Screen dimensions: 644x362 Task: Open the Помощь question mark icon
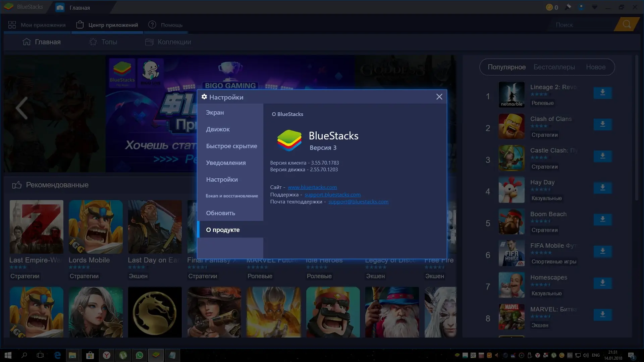click(152, 25)
